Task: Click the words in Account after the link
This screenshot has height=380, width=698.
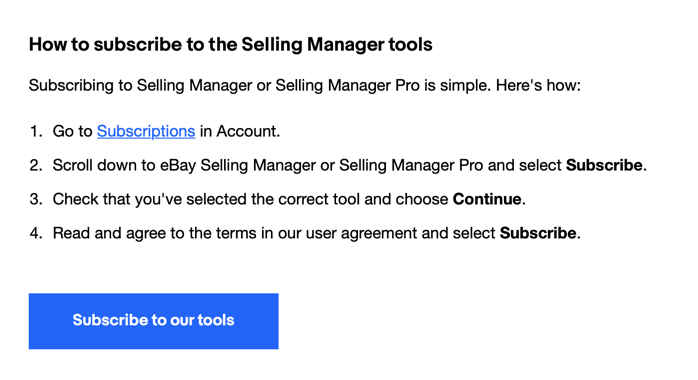Action: [x=239, y=131]
